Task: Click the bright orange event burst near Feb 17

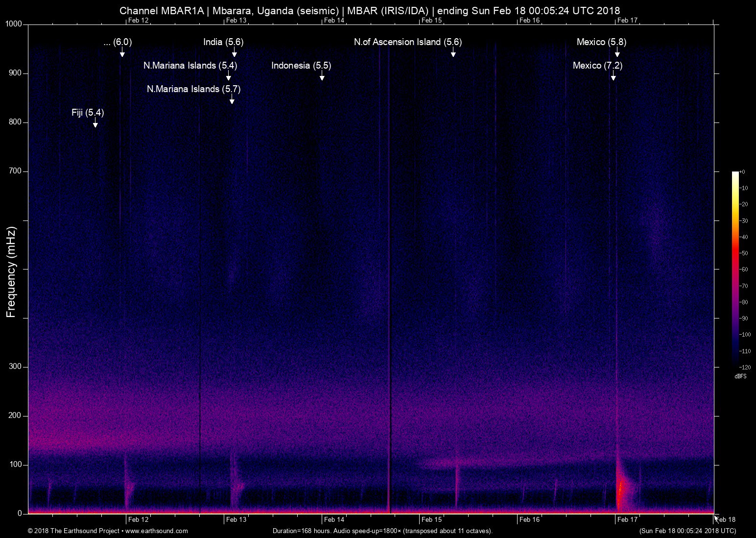Action: [621, 490]
